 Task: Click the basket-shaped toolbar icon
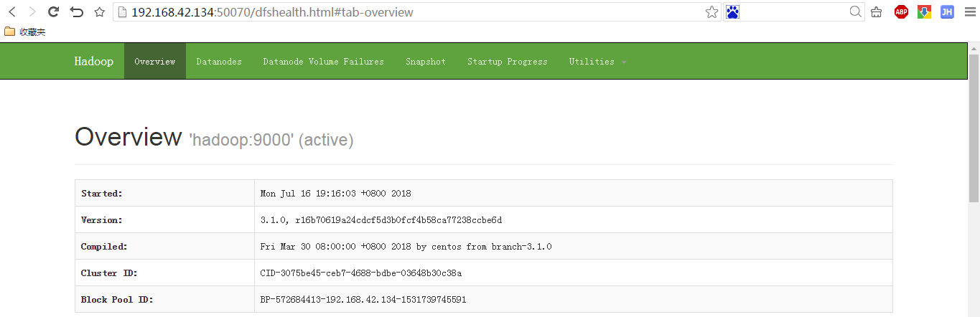(877, 12)
